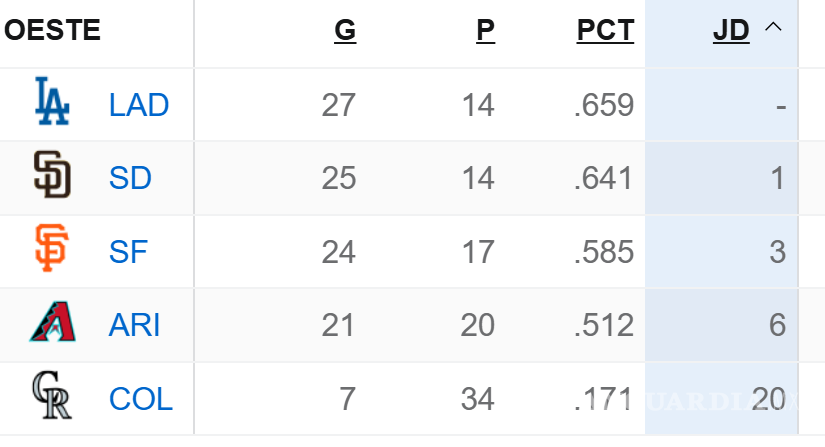Click the Padres team logo
The image size is (825, 447).
coord(52,177)
